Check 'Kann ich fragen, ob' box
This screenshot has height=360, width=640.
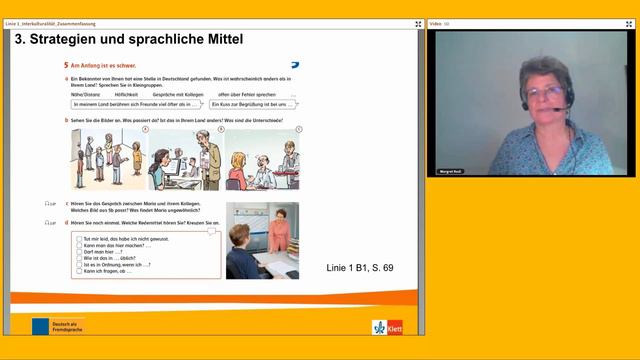coord(79,271)
